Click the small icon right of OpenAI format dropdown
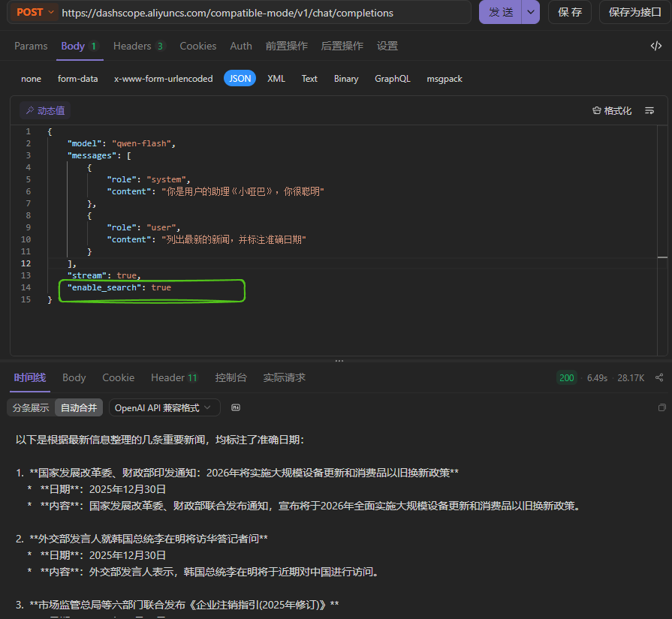This screenshot has width=672, height=619. 236,407
